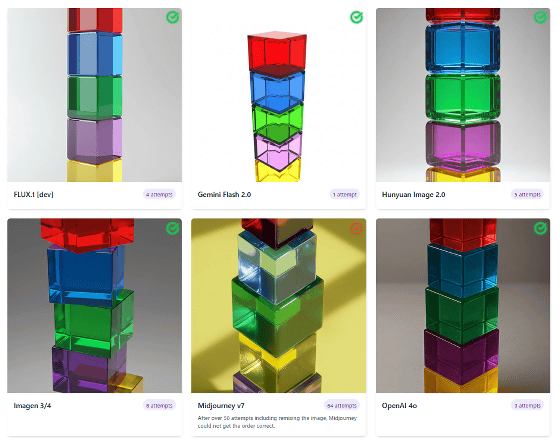Viewport: 560px width, 441px height.
Task: Open the Imagen 3/4 cube stack image
Action: coord(95,306)
